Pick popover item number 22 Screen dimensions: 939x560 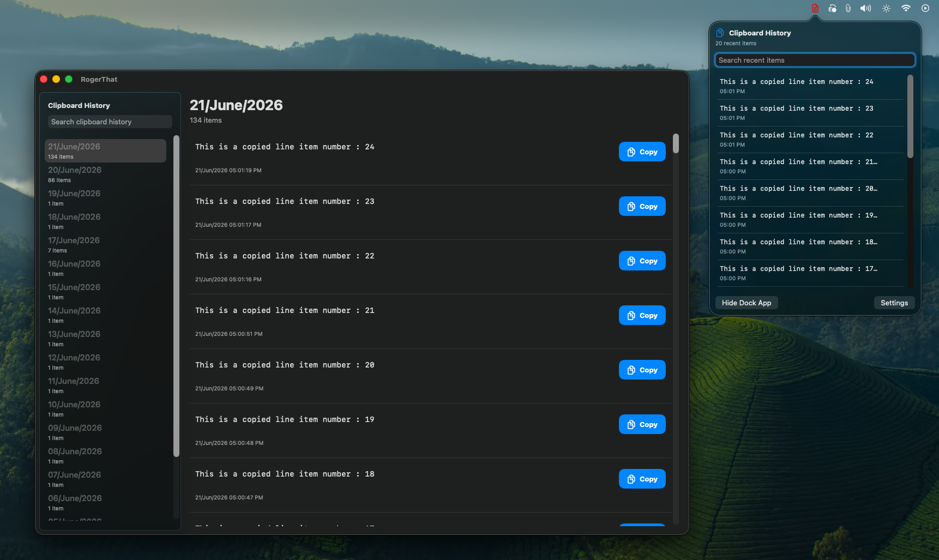click(810, 140)
